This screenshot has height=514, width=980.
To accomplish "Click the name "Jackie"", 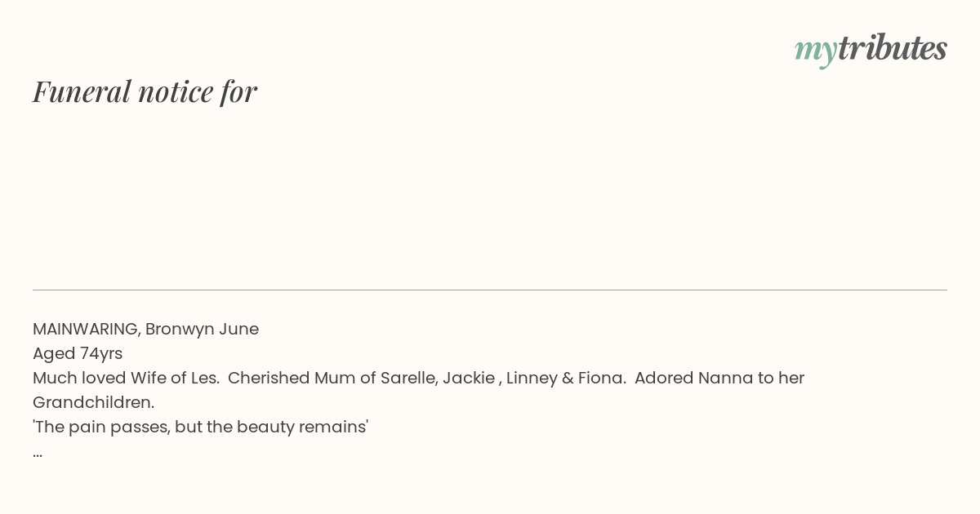I will tap(468, 378).
